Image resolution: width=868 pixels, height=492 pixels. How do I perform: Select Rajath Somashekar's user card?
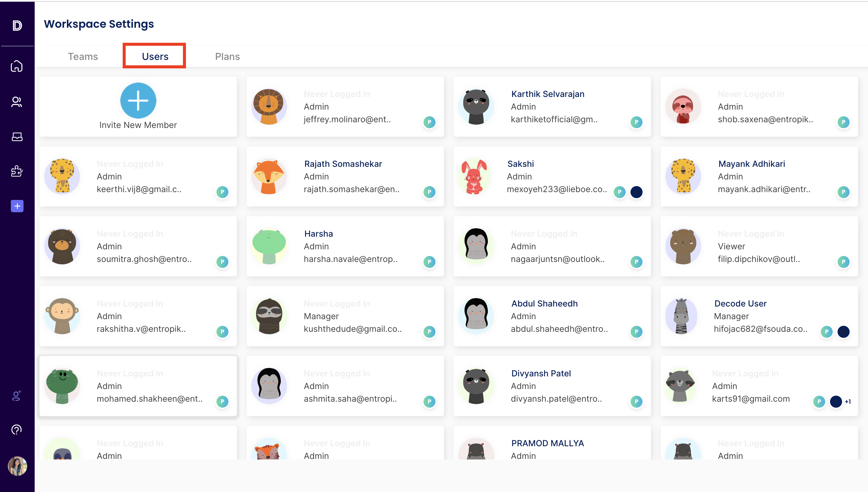click(x=345, y=176)
